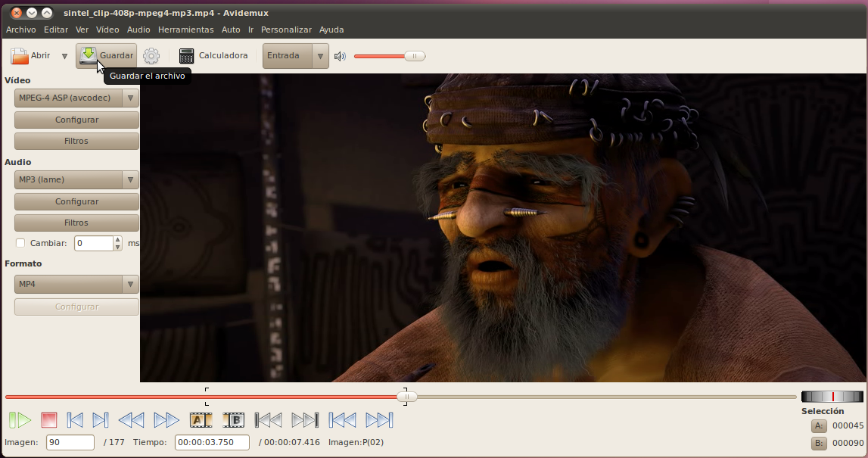Click the A: selection button
Screen dimensions: 868x458
(x=820, y=426)
